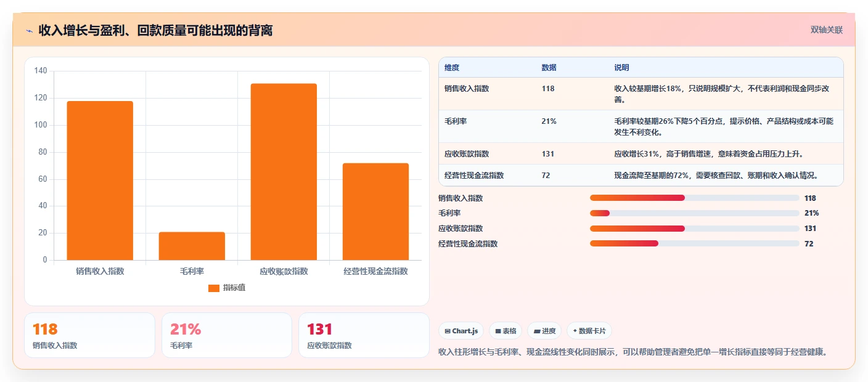Click the y-axis tick label 60
The height and width of the screenshot is (382, 868).
point(43,179)
